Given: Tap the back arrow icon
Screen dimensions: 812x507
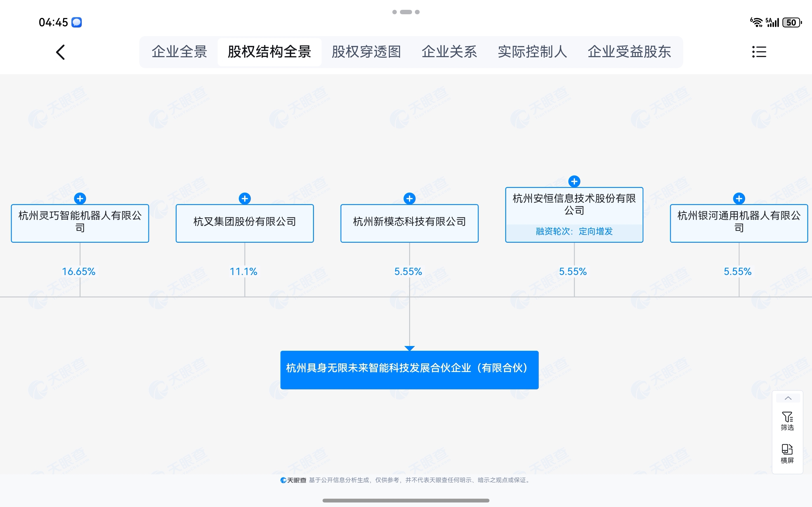Looking at the screenshot, I should pyautogui.click(x=60, y=52).
